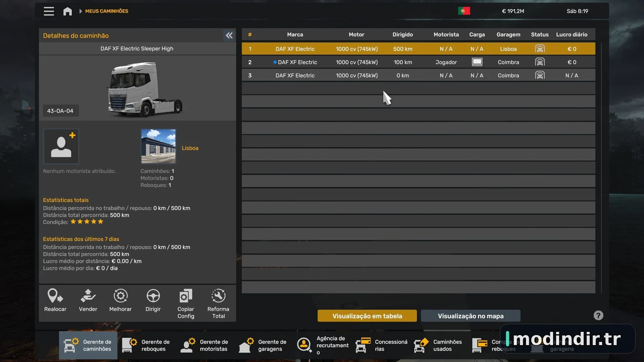The height and width of the screenshot is (362, 644).
Task: Open the Lisboa garage thumbnail
Action: coord(159,146)
